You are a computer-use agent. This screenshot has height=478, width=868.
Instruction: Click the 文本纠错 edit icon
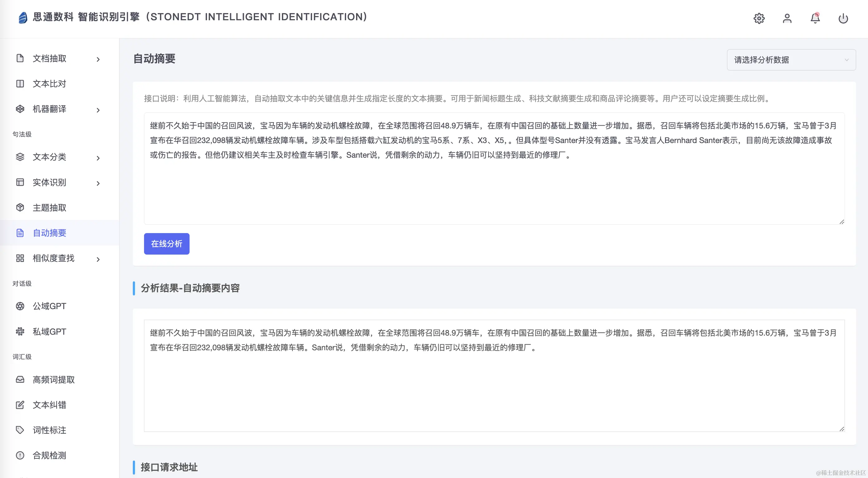(20, 404)
